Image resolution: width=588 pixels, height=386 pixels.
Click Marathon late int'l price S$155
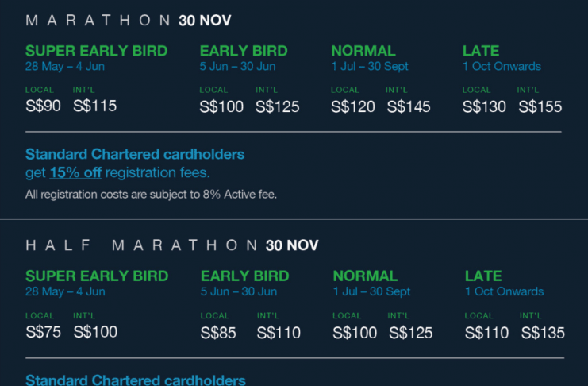[x=540, y=107]
